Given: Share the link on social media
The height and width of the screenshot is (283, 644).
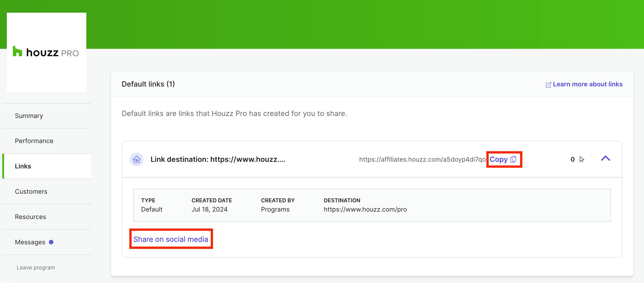Looking at the screenshot, I should 171,239.
